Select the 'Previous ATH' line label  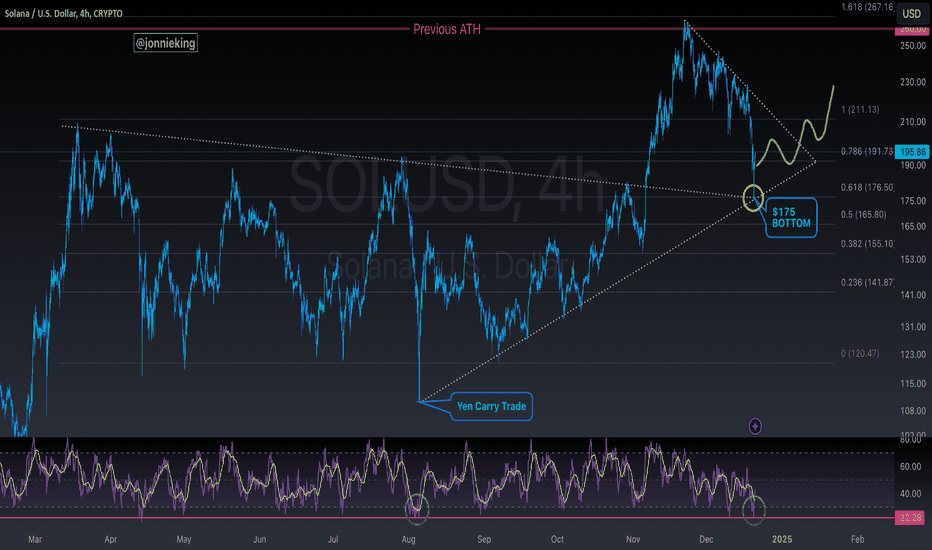coord(447,29)
